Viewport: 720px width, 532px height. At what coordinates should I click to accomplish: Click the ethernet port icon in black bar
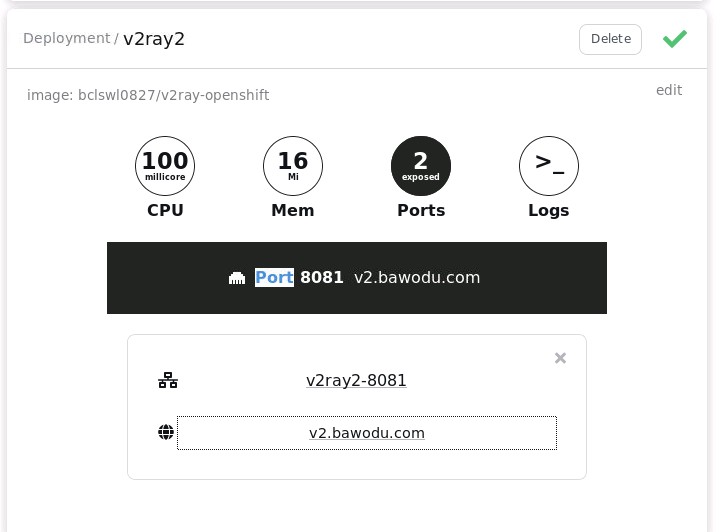click(x=237, y=278)
